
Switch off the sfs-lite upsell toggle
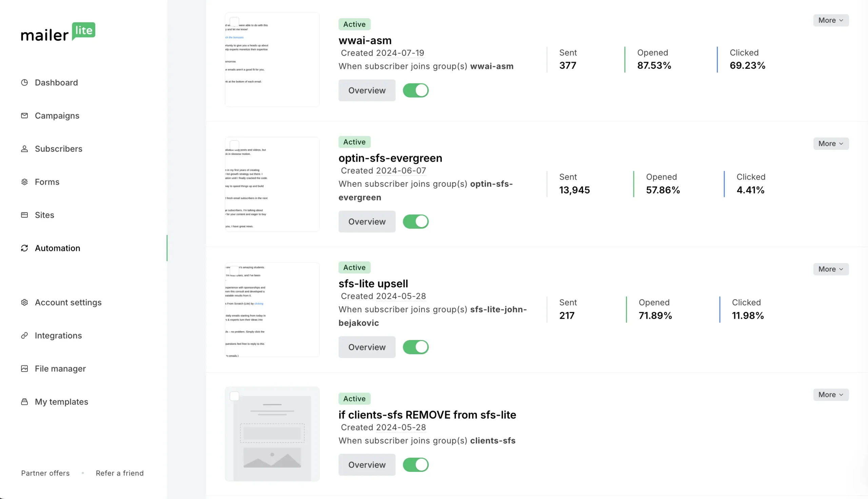[416, 347]
